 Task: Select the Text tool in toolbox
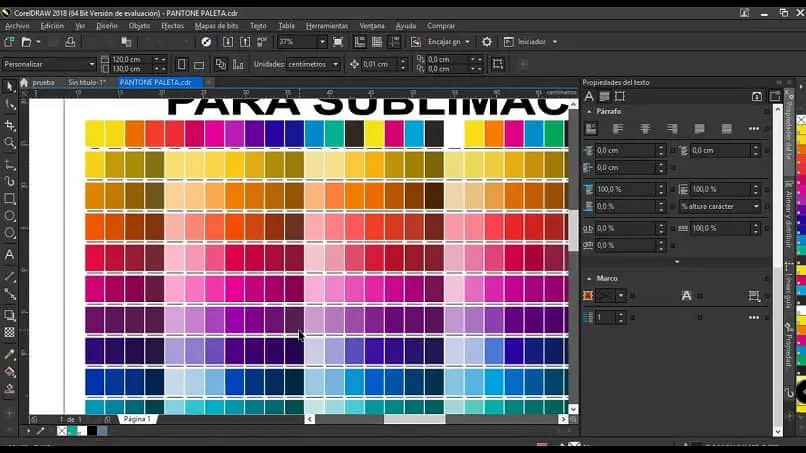pos(10,254)
